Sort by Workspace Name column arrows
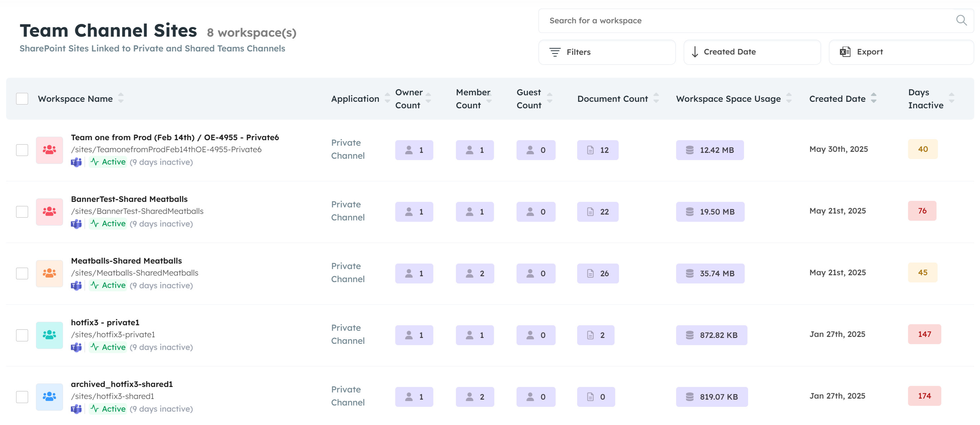Image resolution: width=980 pixels, height=425 pixels. pyautogui.click(x=121, y=98)
